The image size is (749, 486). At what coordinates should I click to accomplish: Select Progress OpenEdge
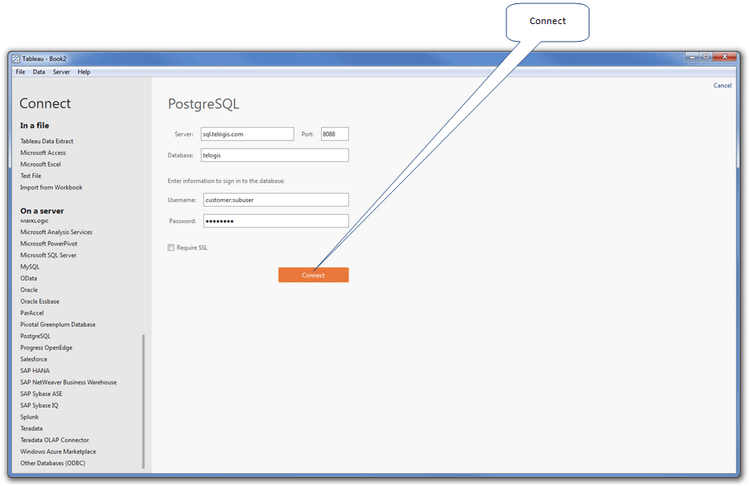pos(46,347)
